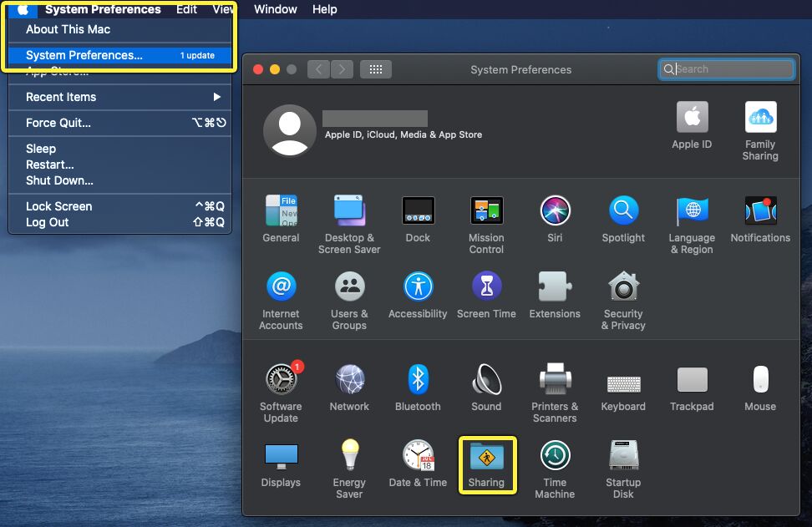Click the back navigation arrow button
Viewport: 812px width, 527px height.
[318, 69]
